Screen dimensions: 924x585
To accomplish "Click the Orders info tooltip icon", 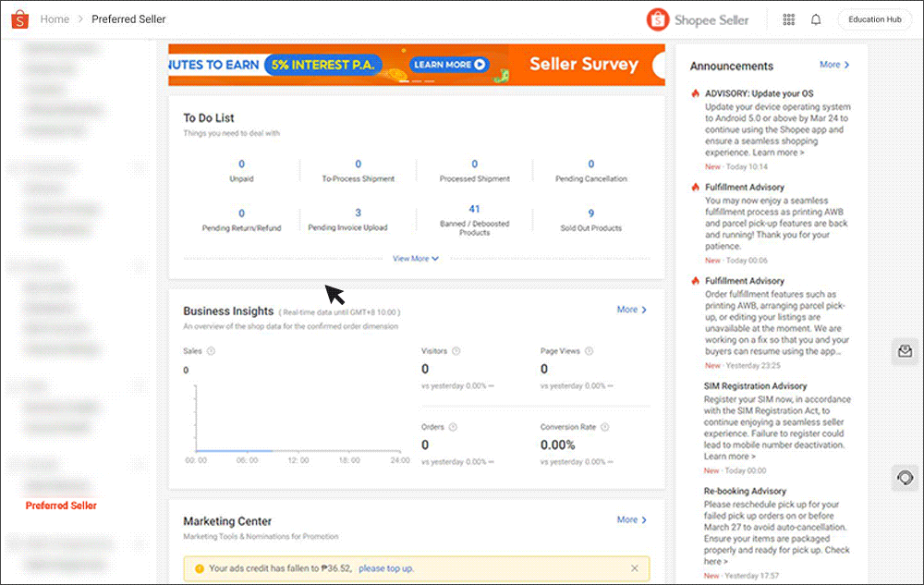I will pyautogui.click(x=453, y=427).
